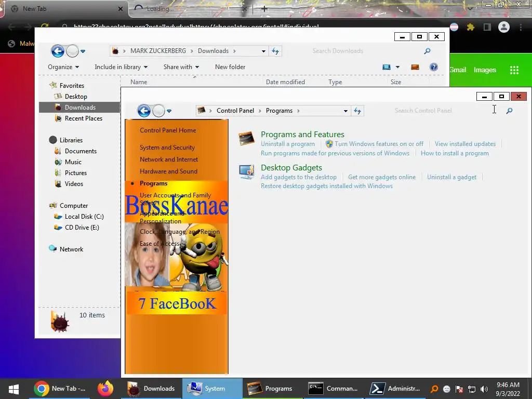Click the Back arrow in Control Panel window
The height and width of the screenshot is (399, 532).
coord(144,111)
